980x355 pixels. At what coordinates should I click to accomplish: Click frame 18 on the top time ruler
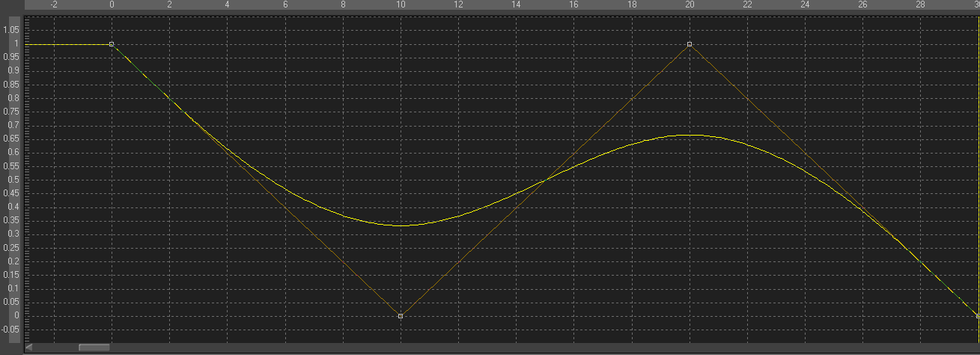click(632, 4)
